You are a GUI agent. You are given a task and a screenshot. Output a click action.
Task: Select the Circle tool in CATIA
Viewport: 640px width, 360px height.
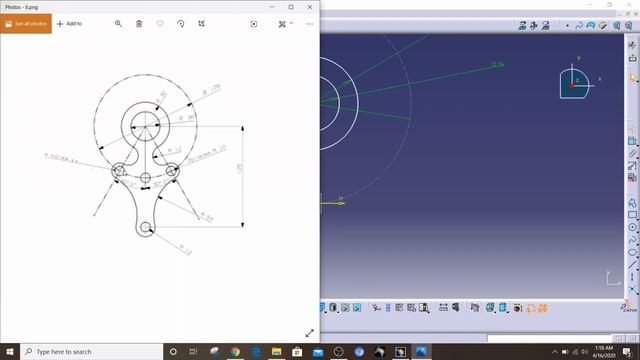(632, 227)
